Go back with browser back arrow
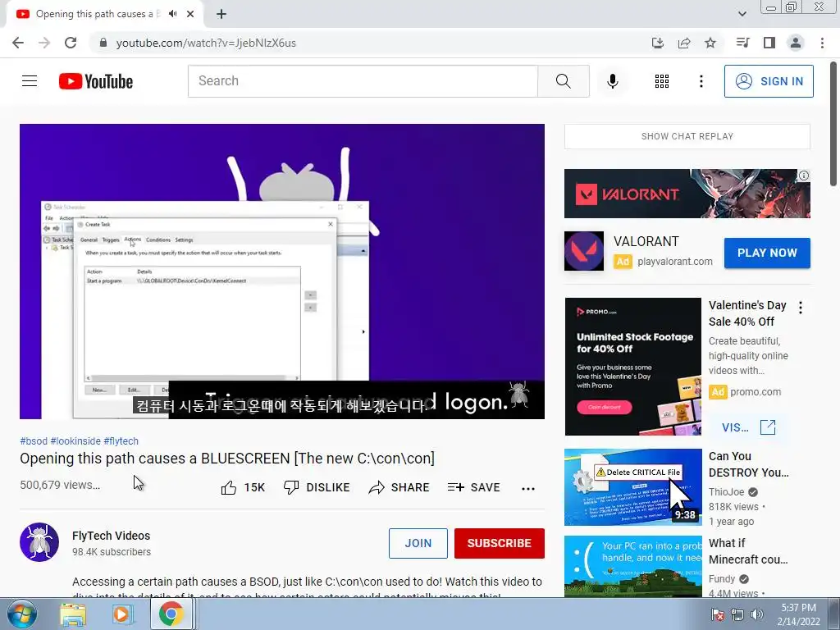The image size is (840, 630). (18, 43)
